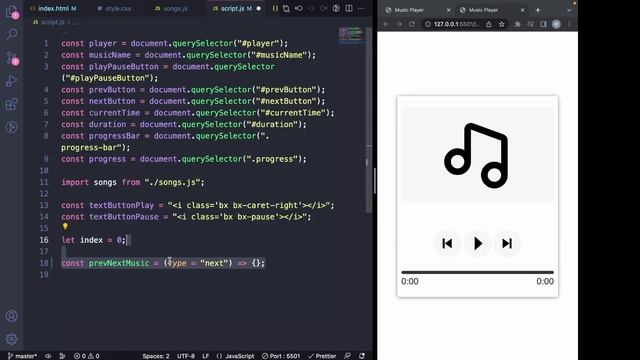Viewport: 640px width, 360px height.
Task: Click the compare changes icon in the editor toolbar
Action: click(x=286, y=8)
